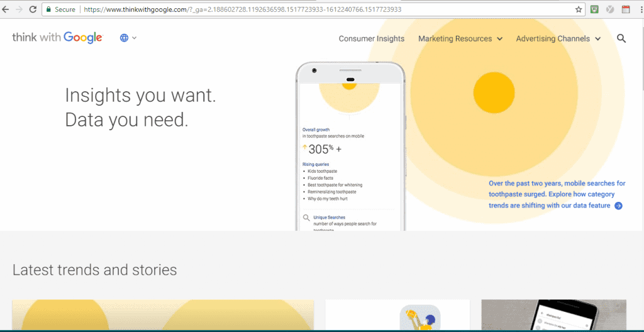
Task: Click the 'Secure' label in address bar
Action: (x=64, y=9)
